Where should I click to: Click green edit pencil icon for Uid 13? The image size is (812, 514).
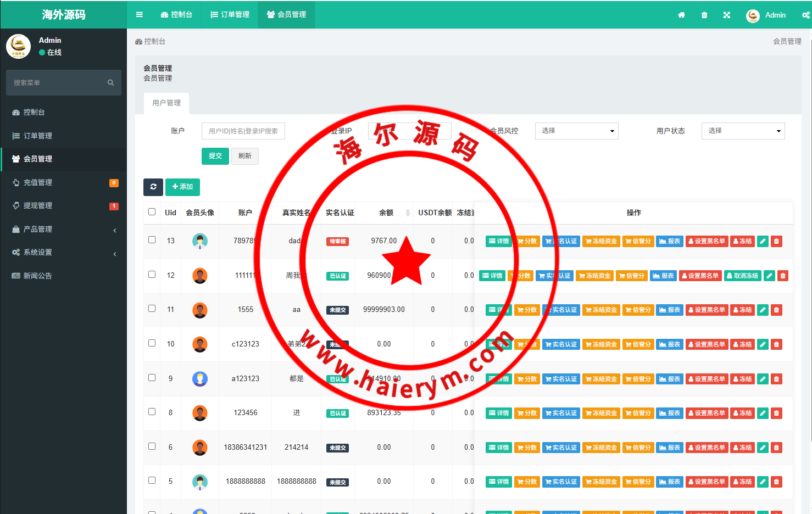pyautogui.click(x=763, y=242)
